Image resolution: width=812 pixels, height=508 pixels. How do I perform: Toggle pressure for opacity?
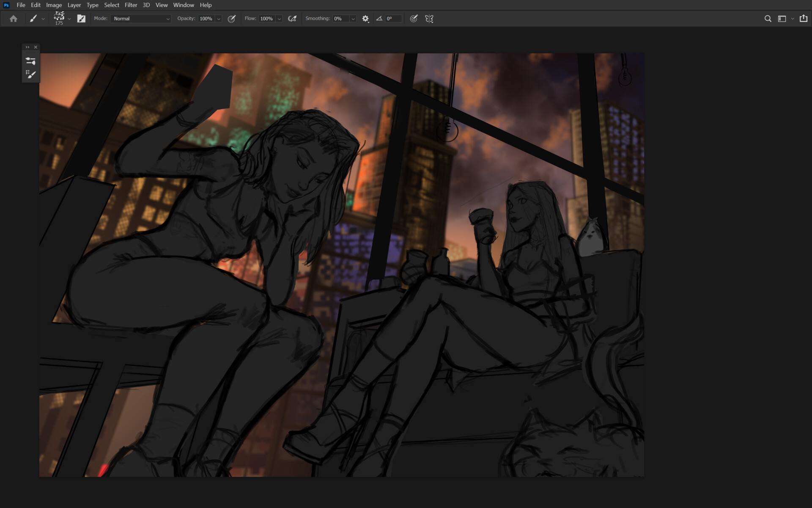coord(232,19)
